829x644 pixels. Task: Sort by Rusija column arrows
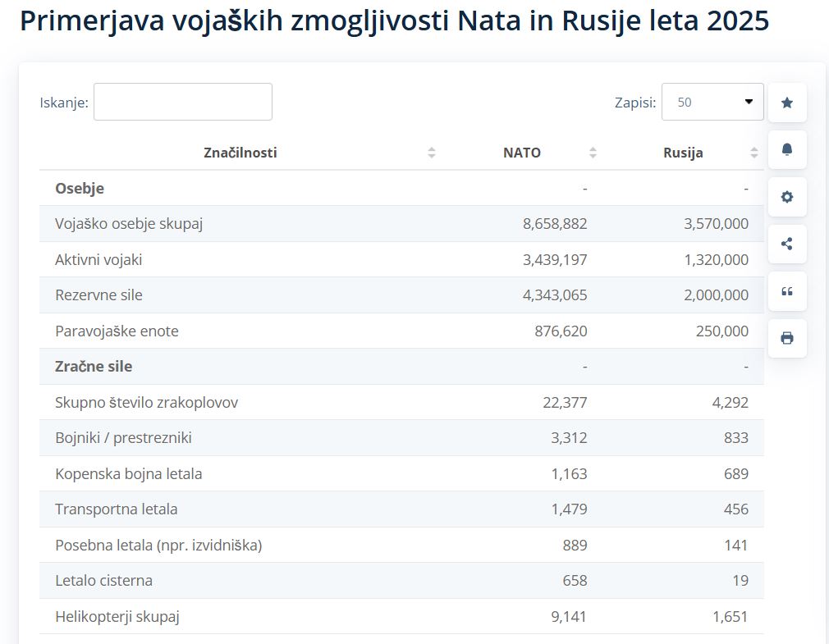[x=754, y=153]
